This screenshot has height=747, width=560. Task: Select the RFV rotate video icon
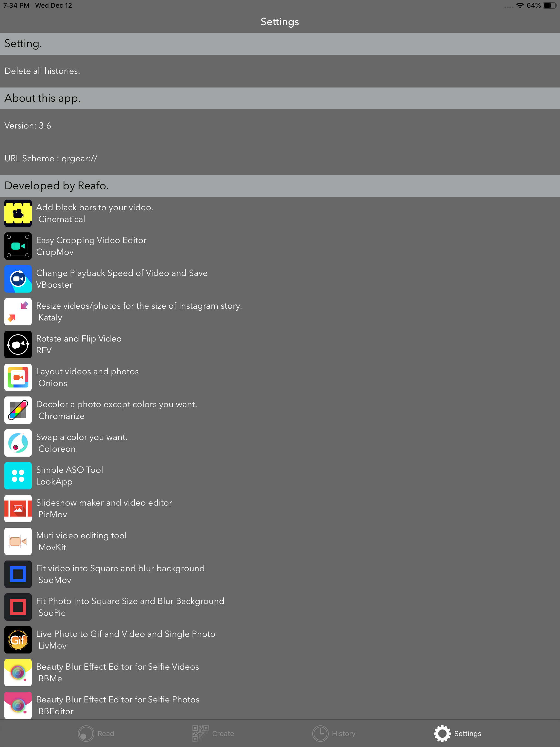point(18,344)
